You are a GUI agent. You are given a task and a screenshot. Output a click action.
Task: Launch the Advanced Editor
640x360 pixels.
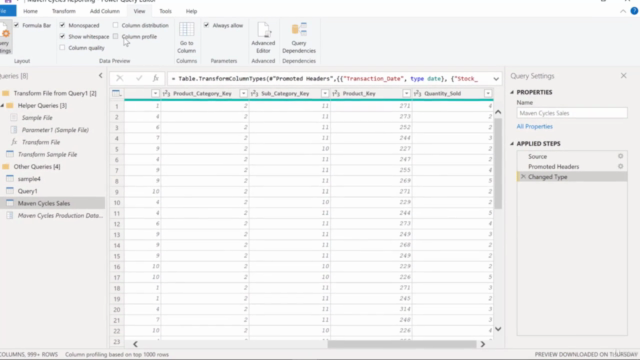pos(263,38)
